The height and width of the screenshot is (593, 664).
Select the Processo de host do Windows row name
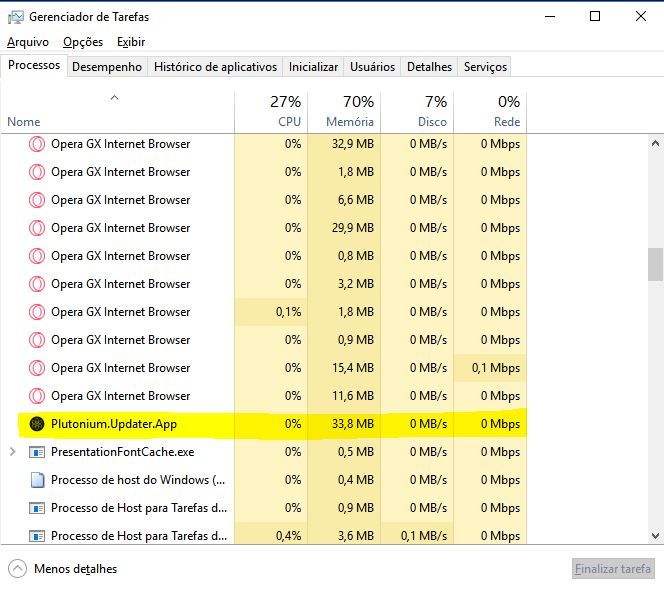[138, 480]
